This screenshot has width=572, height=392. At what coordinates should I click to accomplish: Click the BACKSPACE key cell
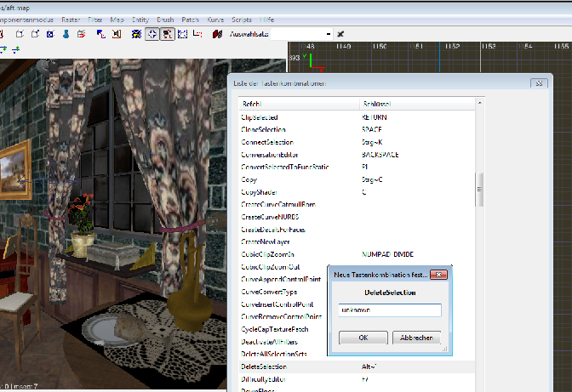coord(380,155)
